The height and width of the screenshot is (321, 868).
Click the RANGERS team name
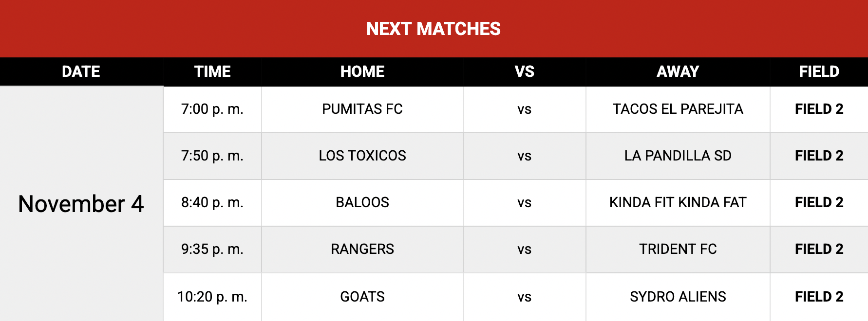[362, 249]
